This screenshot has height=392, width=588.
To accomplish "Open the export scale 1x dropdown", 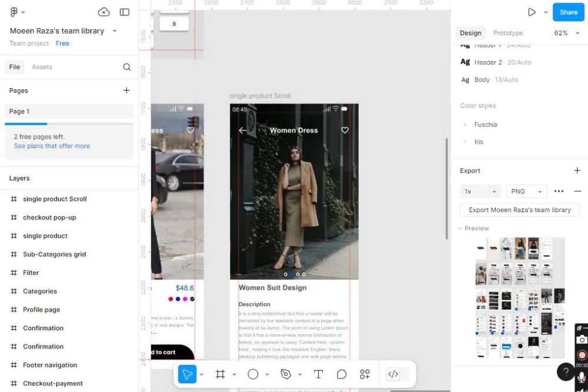I will pyautogui.click(x=480, y=192).
